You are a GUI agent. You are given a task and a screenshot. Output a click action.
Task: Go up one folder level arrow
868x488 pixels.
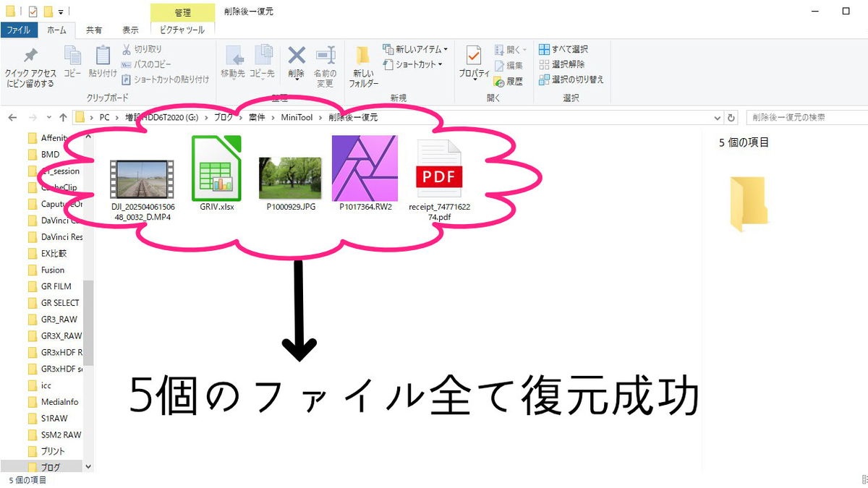(64, 117)
